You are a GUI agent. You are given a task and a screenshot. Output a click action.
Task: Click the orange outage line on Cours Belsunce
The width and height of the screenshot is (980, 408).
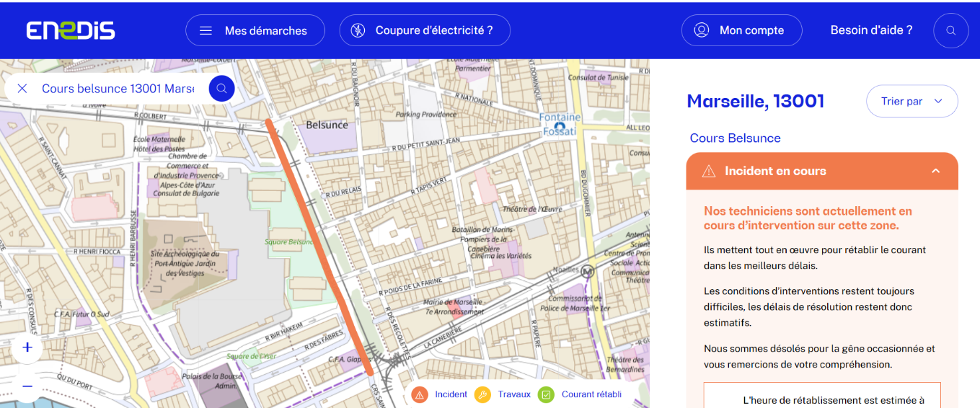point(317,245)
